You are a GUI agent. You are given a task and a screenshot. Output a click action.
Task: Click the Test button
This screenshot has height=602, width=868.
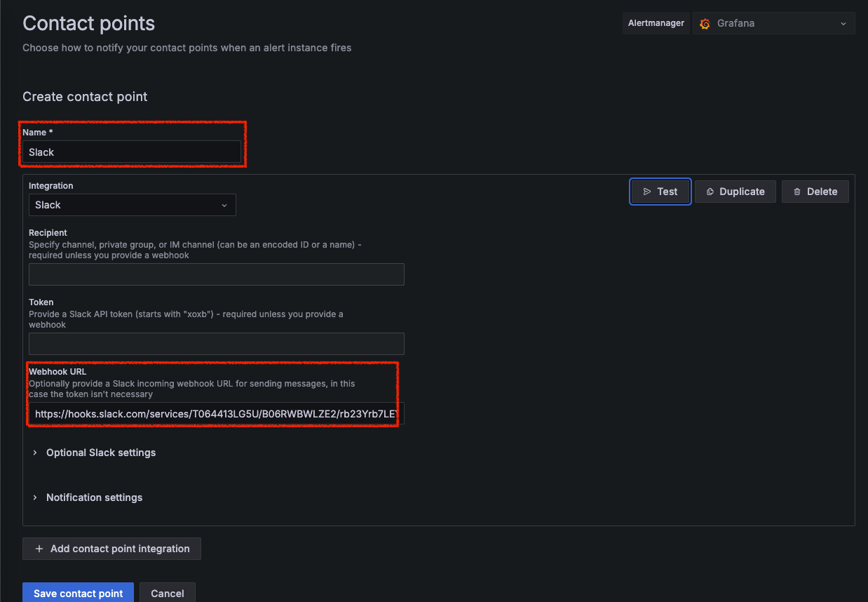pyautogui.click(x=660, y=192)
